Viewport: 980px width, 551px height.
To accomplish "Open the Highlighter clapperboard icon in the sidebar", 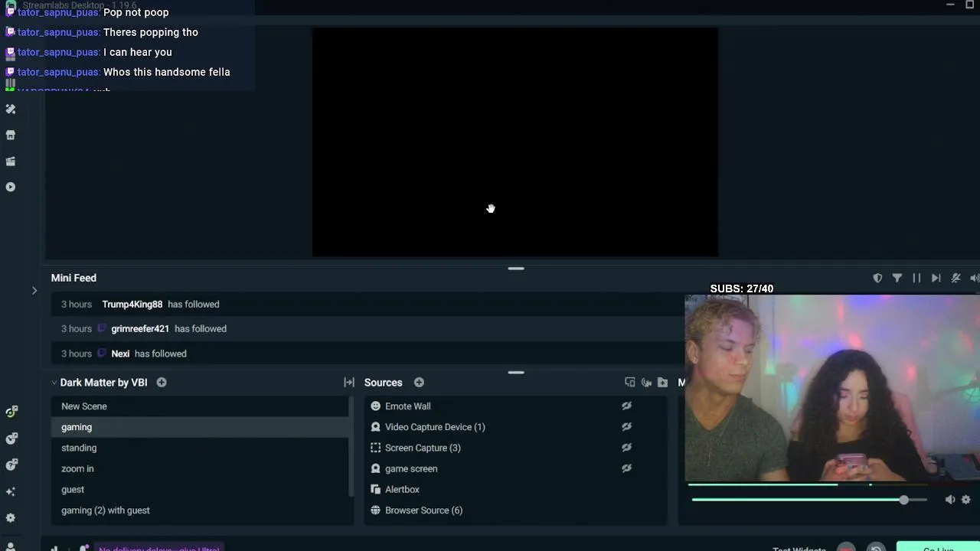I will click(x=11, y=161).
